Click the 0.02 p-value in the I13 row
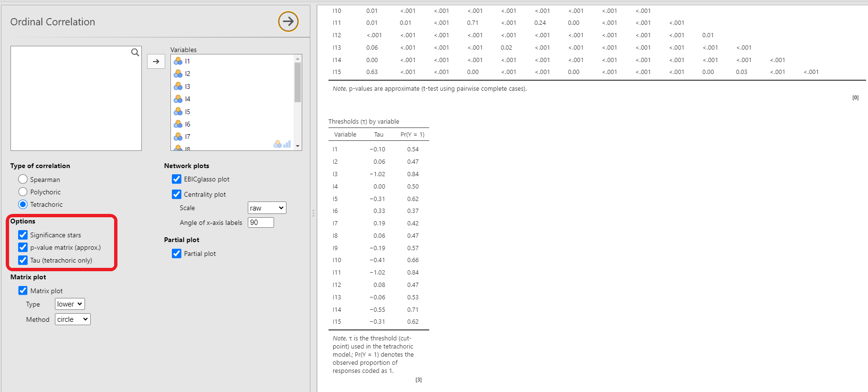868x392 pixels. pyautogui.click(x=507, y=48)
